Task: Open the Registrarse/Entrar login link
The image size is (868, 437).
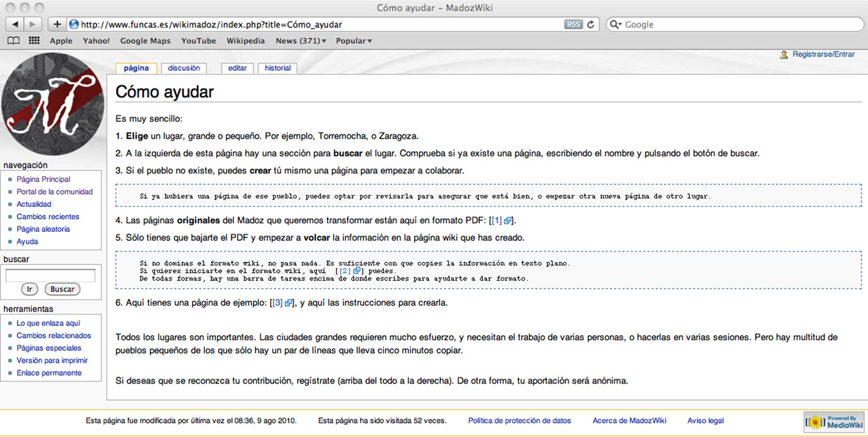Action: (x=823, y=54)
